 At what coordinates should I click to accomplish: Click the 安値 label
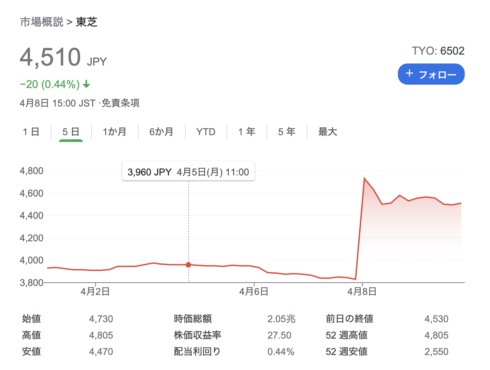tap(31, 352)
